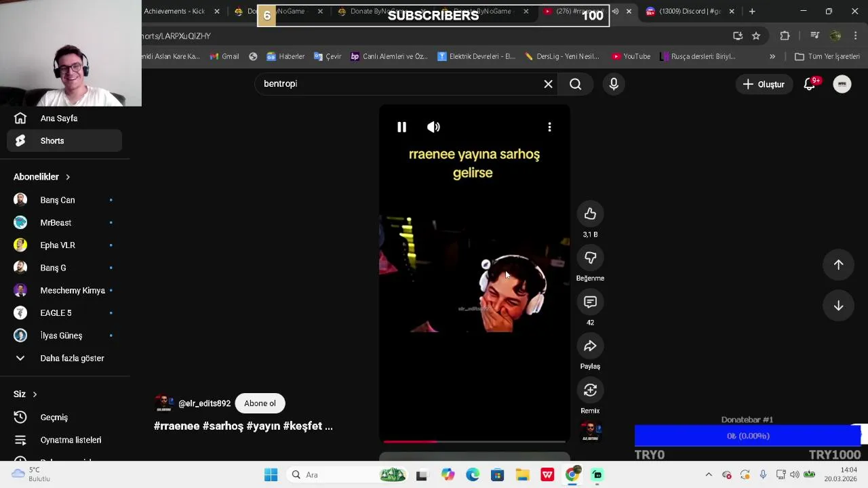Share the Short via Paylaş
868x488 pixels.
(590, 346)
